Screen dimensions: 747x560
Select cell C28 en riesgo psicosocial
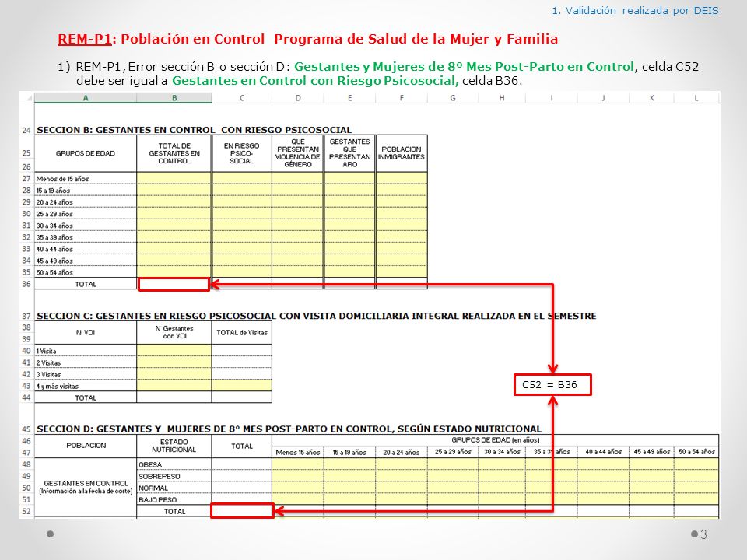(x=242, y=191)
